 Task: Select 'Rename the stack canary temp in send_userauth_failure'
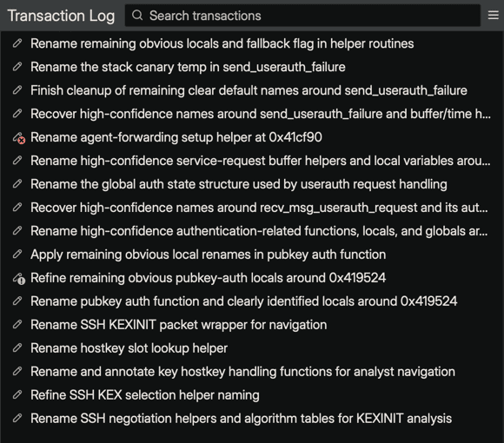point(252,67)
